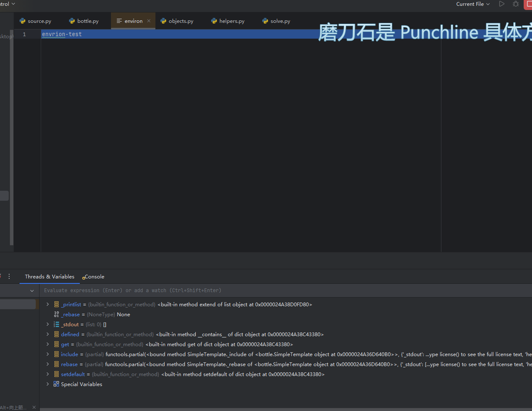Image resolution: width=532 pixels, height=411 pixels.
Task: Click the Run button icon
Action: coord(502,4)
